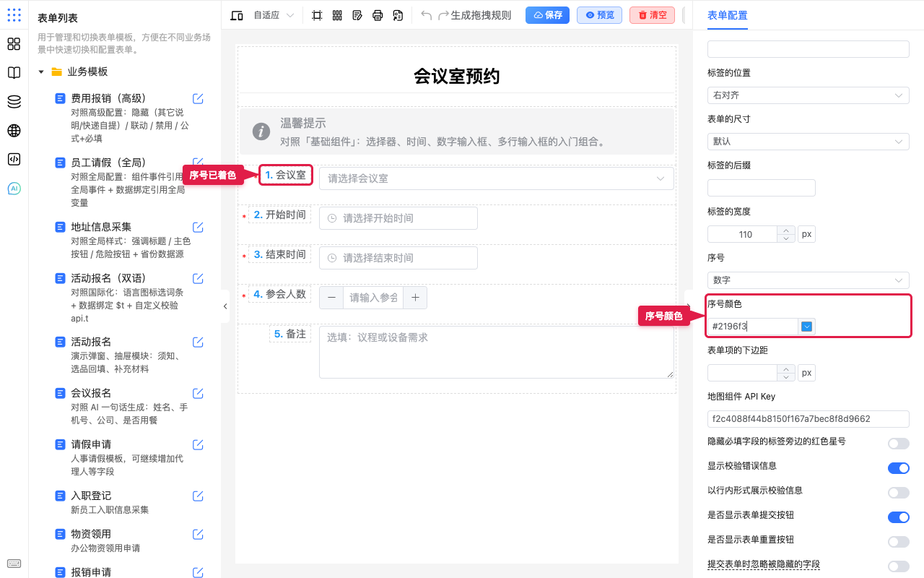
Task: Toggle the 是否显示表单提交按钮 switch
Action: coord(898,517)
